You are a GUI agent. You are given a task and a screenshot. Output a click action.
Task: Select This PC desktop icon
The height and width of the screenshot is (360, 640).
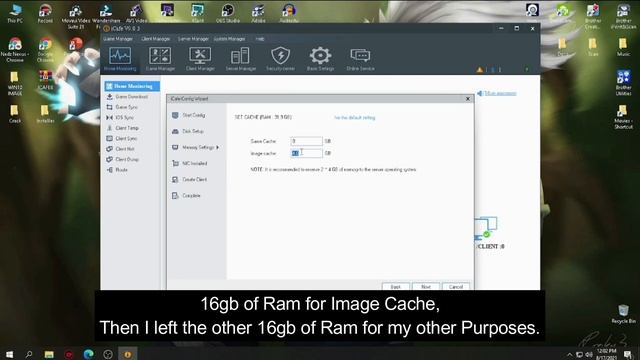(x=15, y=13)
